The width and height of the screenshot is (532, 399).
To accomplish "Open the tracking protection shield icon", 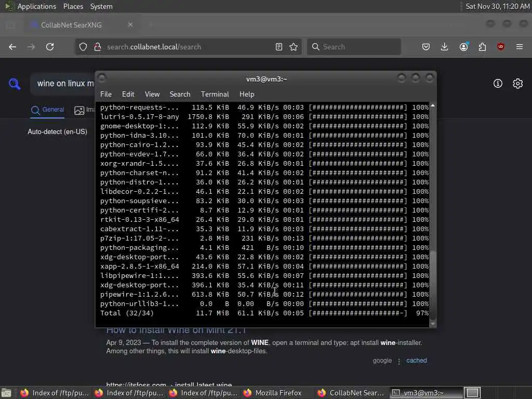I will coord(83,47).
